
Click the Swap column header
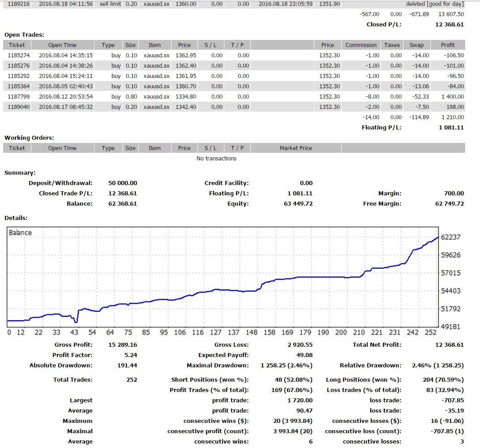(x=416, y=45)
